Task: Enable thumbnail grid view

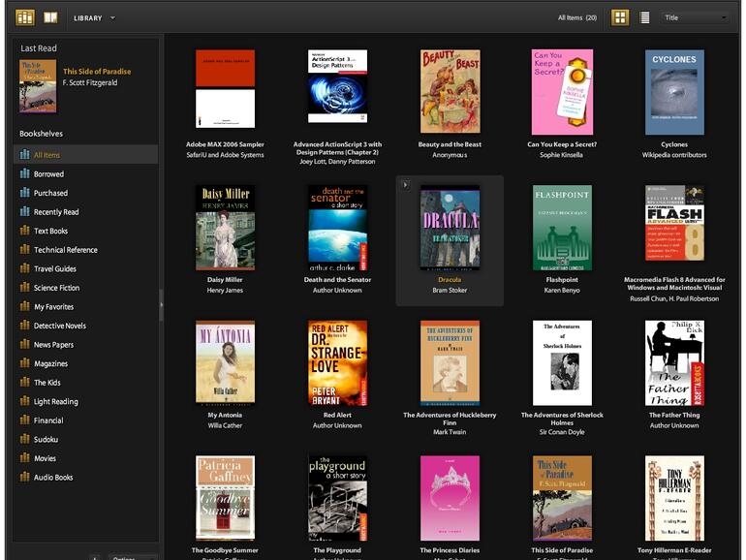Action: point(620,17)
